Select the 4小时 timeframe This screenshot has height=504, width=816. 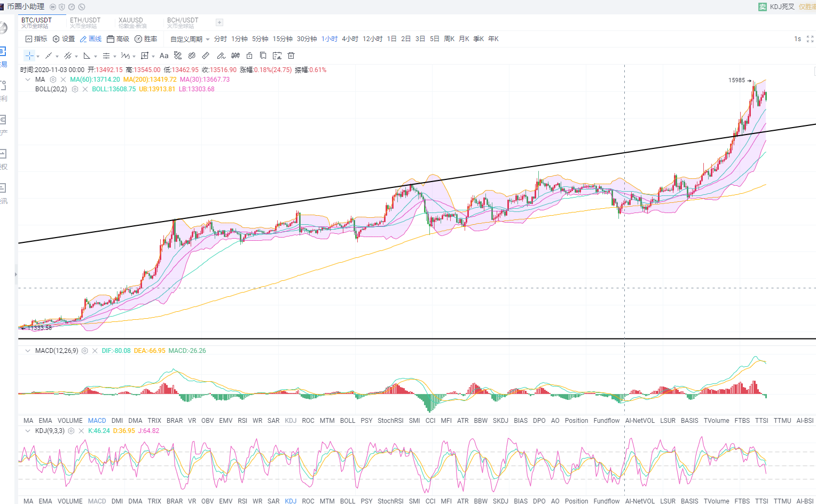350,39
